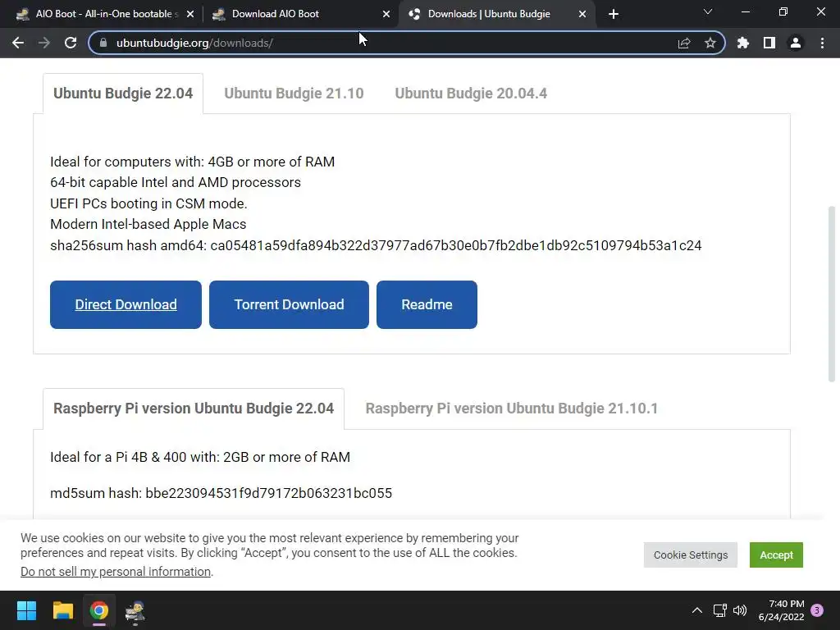Start the Torrent Download
This screenshot has width=840, height=630.
pyautogui.click(x=289, y=304)
